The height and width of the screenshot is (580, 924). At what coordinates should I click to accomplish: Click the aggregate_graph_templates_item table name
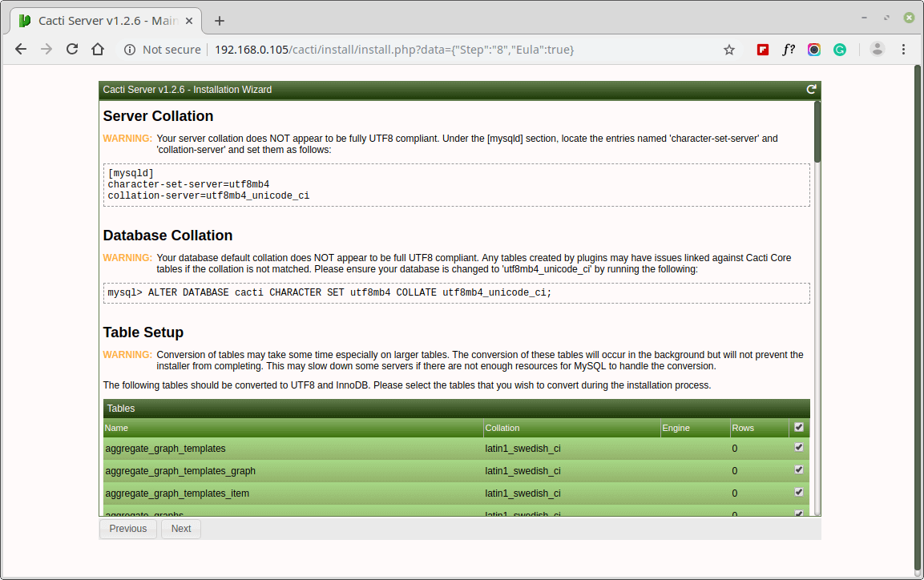coord(177,493)
